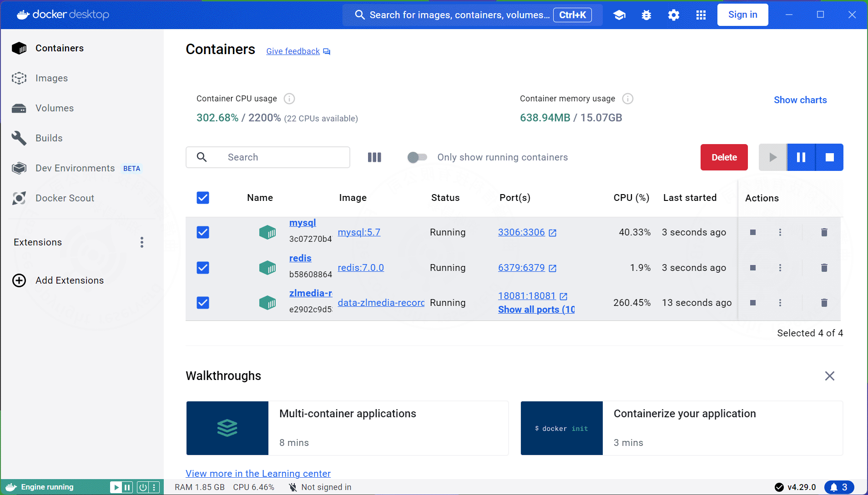Click the v4.29.0 version indicator
868x495 pixels.
pyautogui.click(x=796, y=487)
